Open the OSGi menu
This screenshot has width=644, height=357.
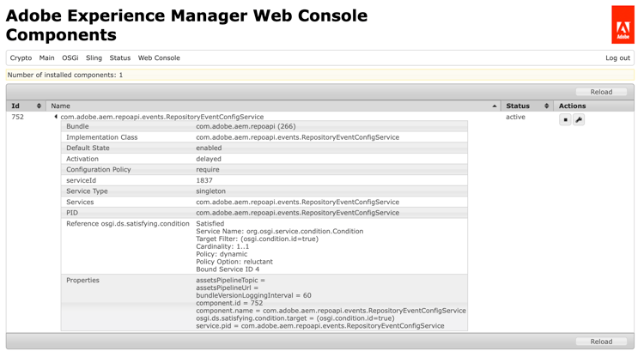[70, 57]
